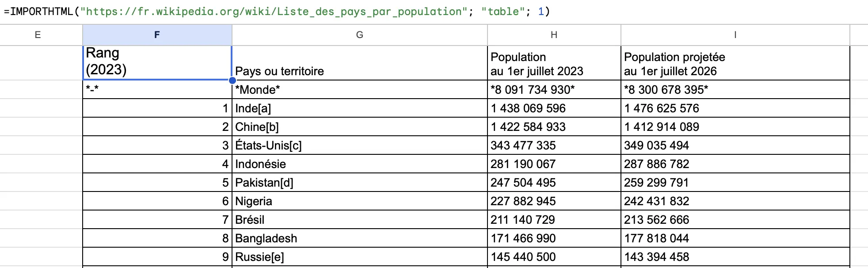Select column G header
This screenshot has height=268, width=868.
coord(360,35)
